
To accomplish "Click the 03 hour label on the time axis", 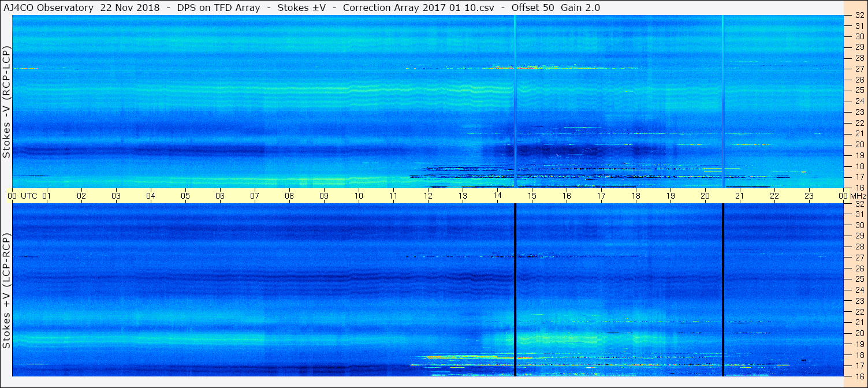I will 116,196.
